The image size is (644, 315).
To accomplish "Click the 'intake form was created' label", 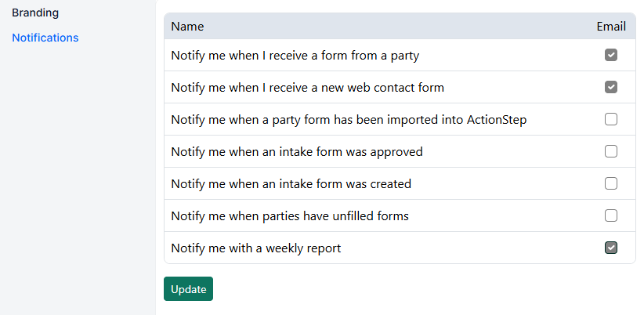I will (291, 184).
